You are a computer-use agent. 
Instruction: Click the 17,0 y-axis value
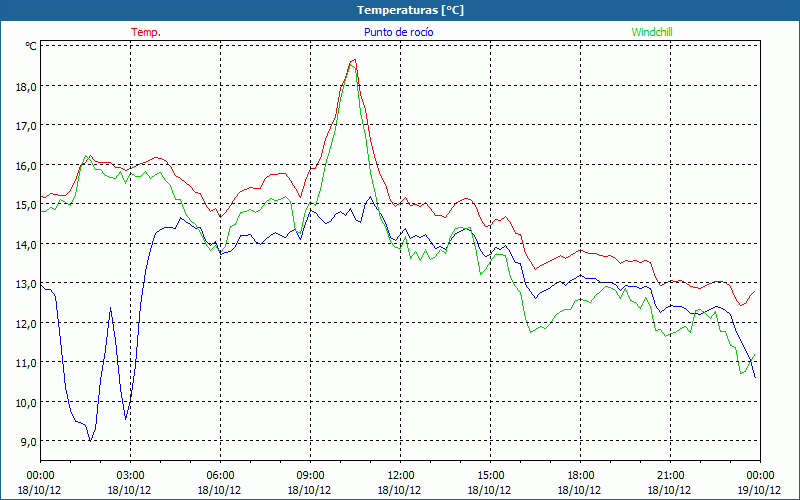coord(27,126)
